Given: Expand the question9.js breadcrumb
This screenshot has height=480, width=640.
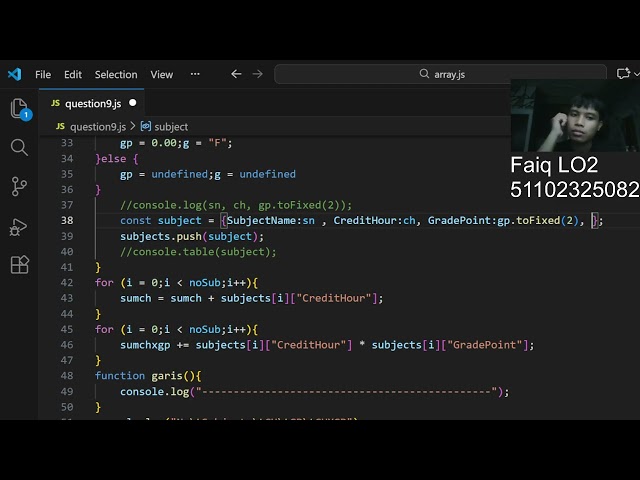Looking at the screenshot, I should click(96, 127).
